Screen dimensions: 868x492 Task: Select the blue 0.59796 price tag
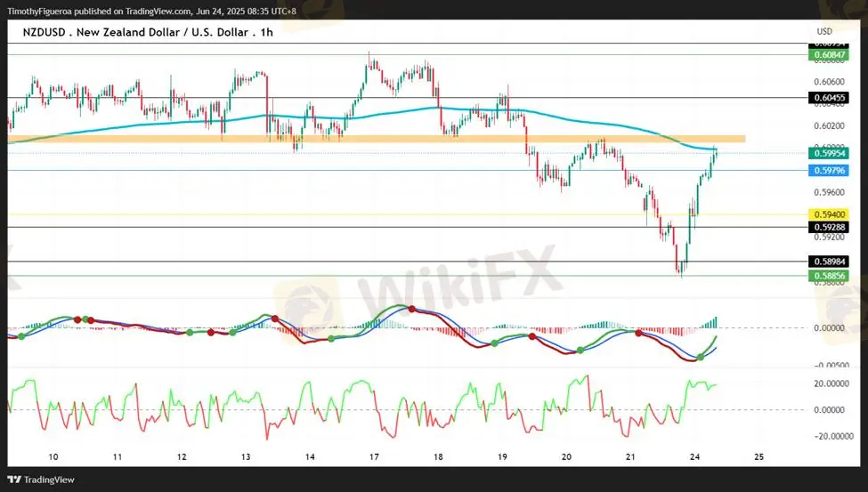coord(828,170)
